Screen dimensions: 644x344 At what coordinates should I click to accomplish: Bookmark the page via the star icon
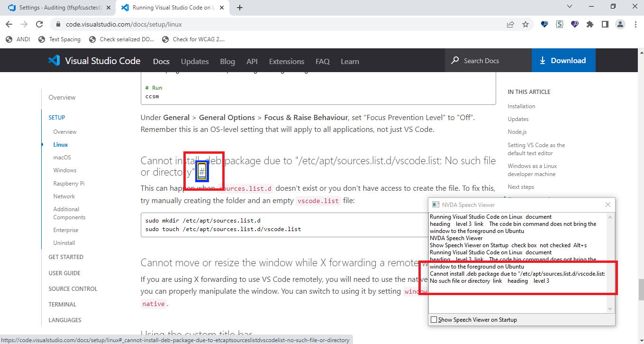coord(526,24)
